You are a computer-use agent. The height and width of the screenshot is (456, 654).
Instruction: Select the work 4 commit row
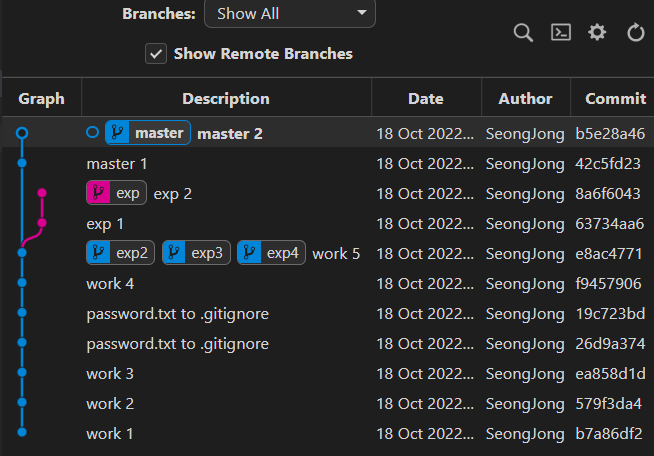coord(327,284)
